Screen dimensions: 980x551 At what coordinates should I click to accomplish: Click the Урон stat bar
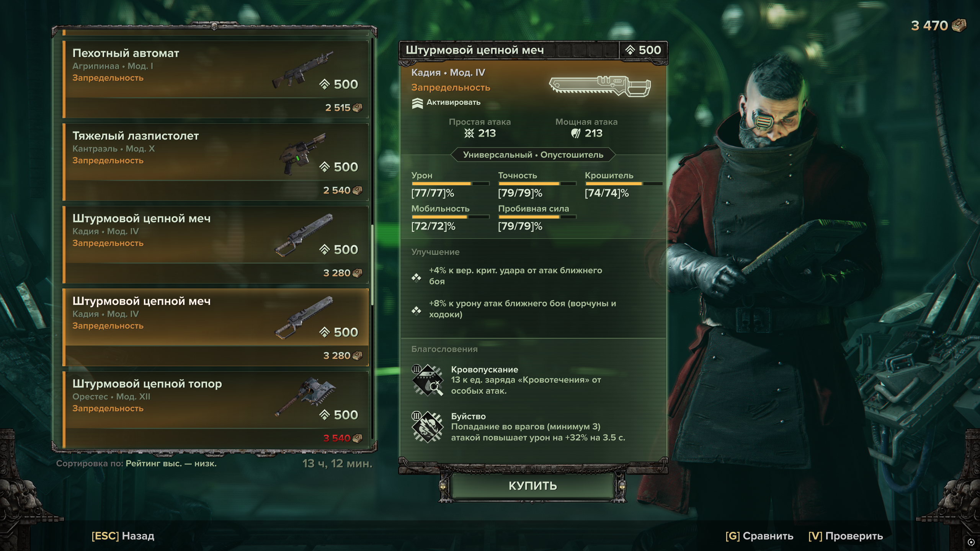[x=450, y=184]
